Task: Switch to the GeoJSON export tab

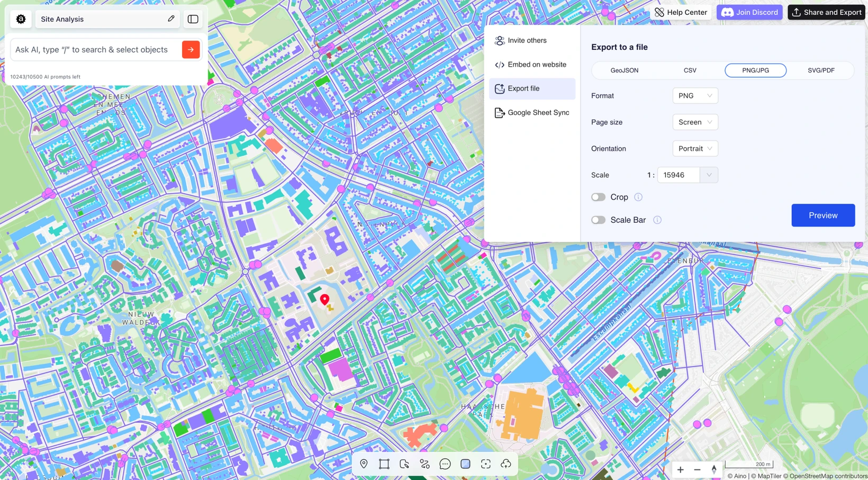Action: [625, 70]
